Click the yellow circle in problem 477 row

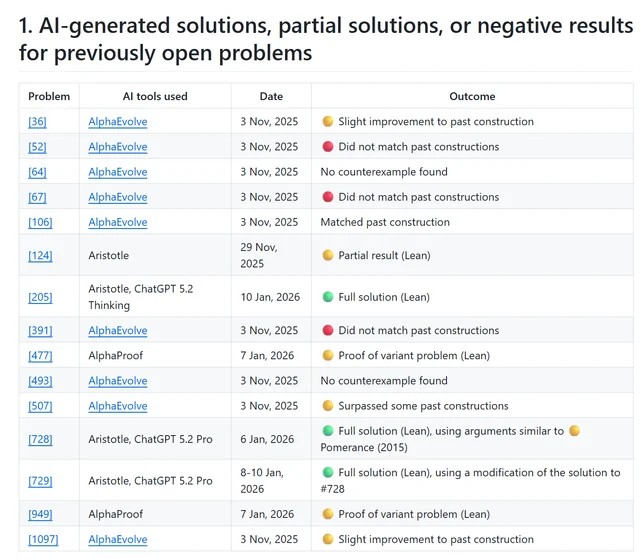pos(327,356)
